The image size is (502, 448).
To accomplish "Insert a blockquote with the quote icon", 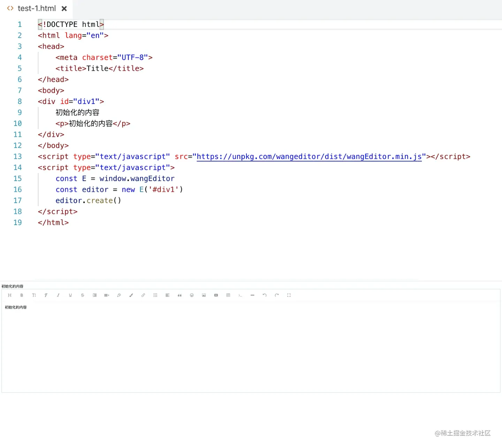I will 180,295.
